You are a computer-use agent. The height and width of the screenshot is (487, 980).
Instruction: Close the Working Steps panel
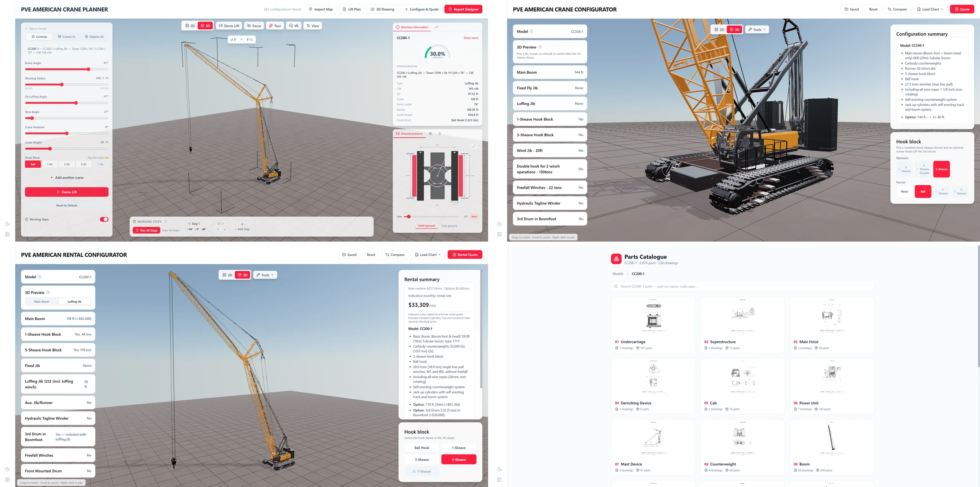pos(165,222)
